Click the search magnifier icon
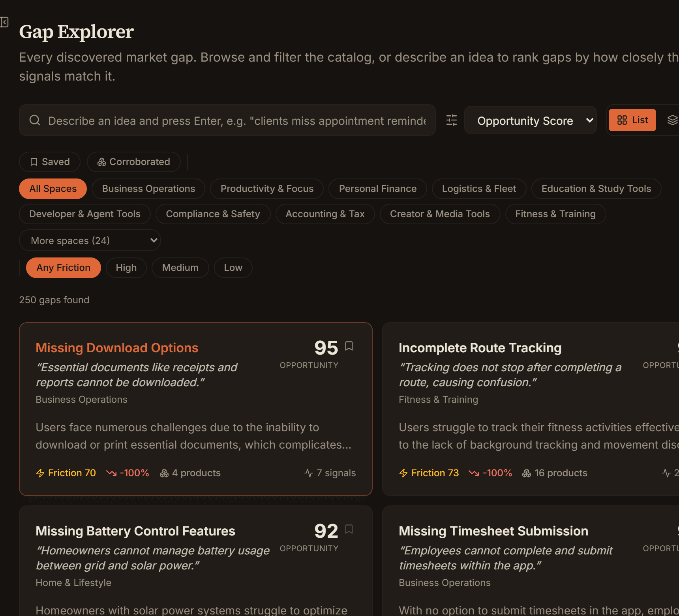This screenshot has height=616, width=679. click(35, 120)
